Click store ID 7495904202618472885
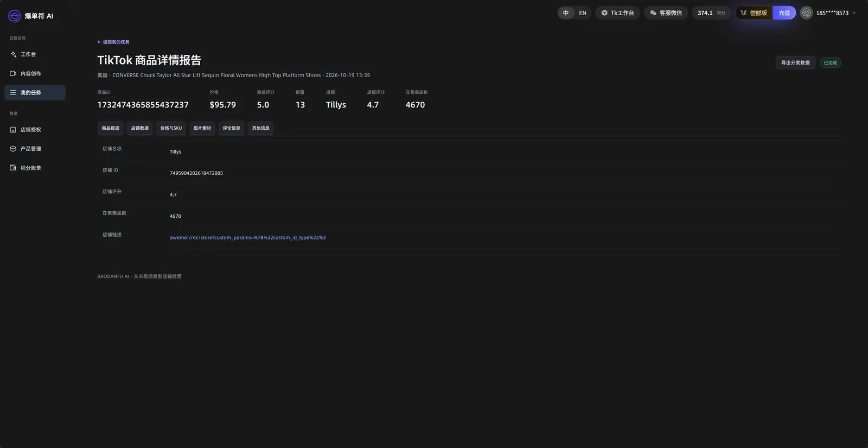This screenshot has height=448, width=868. 196,173
